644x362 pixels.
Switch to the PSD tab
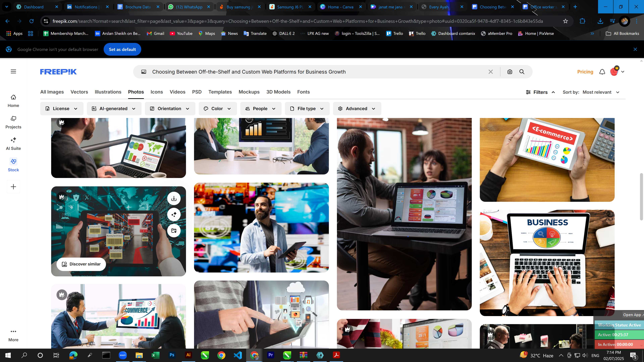click(x=197, y=92)
